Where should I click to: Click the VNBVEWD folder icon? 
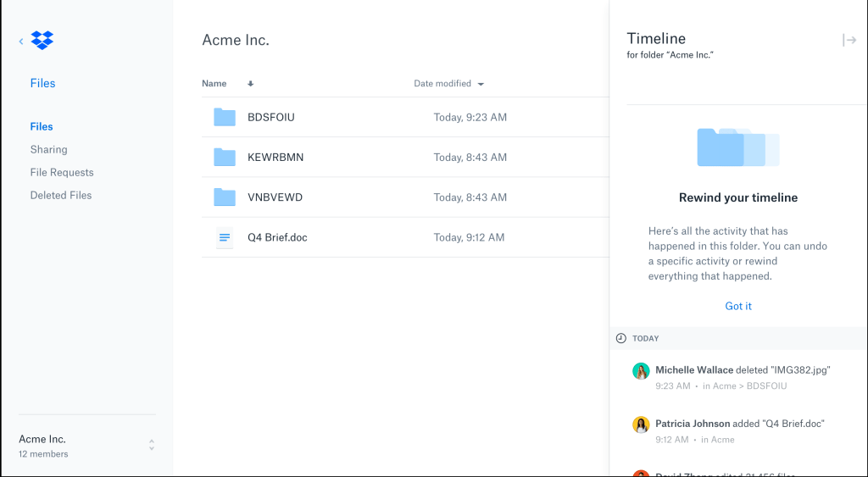225,197
